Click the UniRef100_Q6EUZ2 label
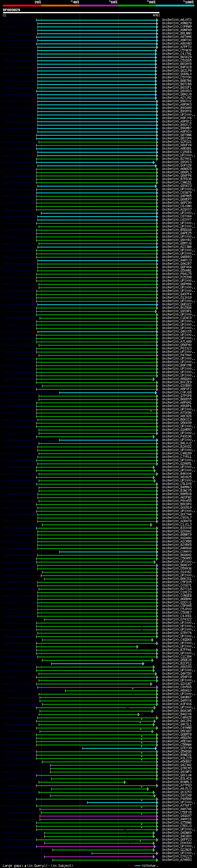 176,304
